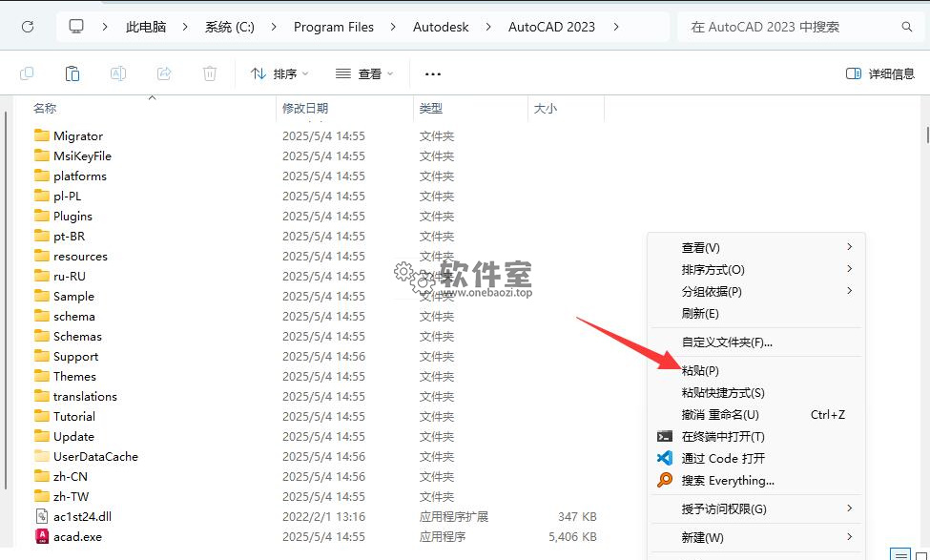Choose 自定义文件夹(F)... menu entry
The image size is (930, 560).
click(756, 342)
